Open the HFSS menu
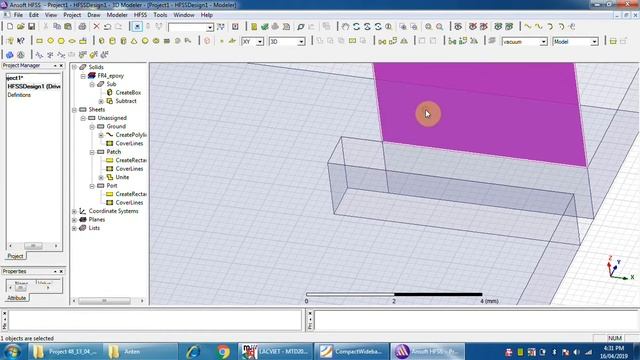 pyautogui.click(x=140, y=15)
